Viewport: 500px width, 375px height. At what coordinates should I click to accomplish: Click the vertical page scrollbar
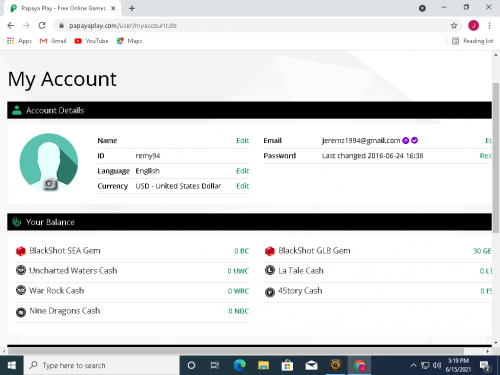pyautogui.click(x=496, y=157)
